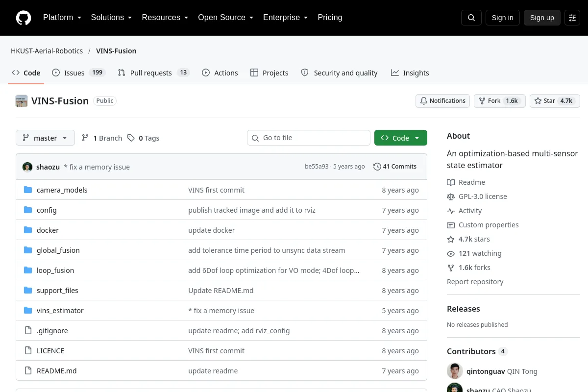Click the Sign in button

(x=503, y=18)
